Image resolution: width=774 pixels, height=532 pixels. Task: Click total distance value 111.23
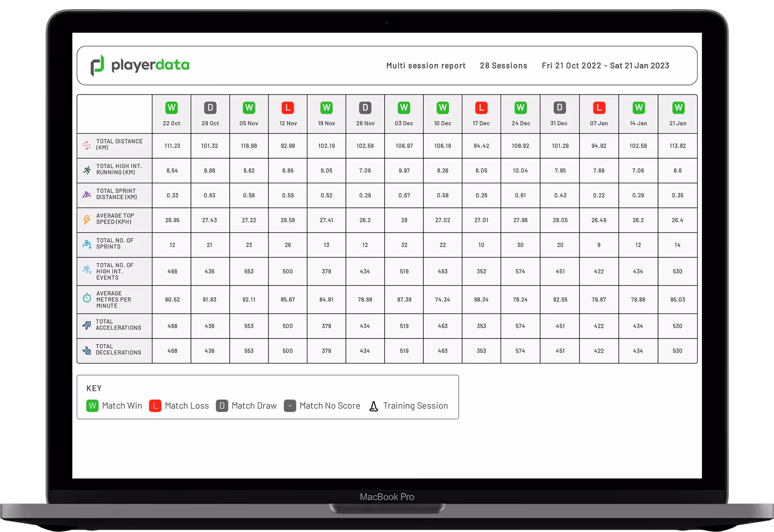tap(172, 146)
